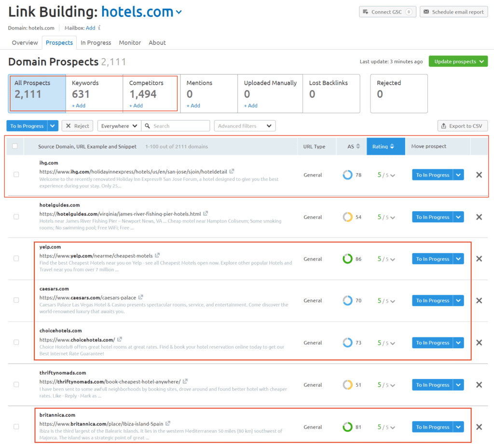
Task: Click the Reject bulk button
Action: (78, 126)
